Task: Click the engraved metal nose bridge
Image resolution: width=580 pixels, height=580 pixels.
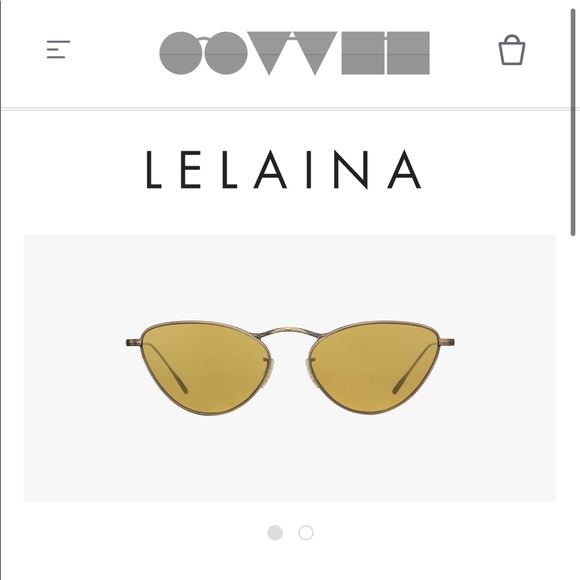Action: coord(290,332)
